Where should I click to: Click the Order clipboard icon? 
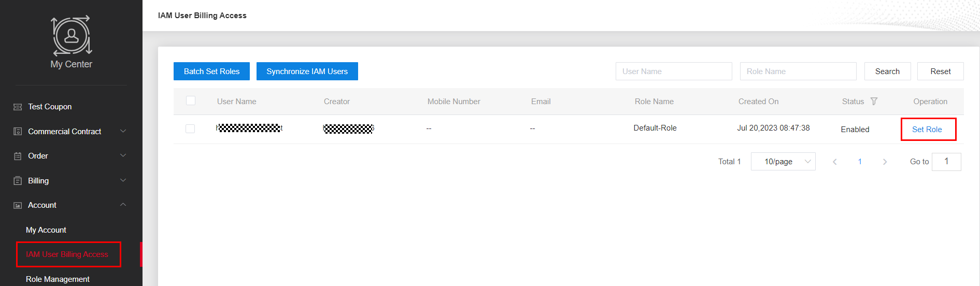click(x=18, y=156)
